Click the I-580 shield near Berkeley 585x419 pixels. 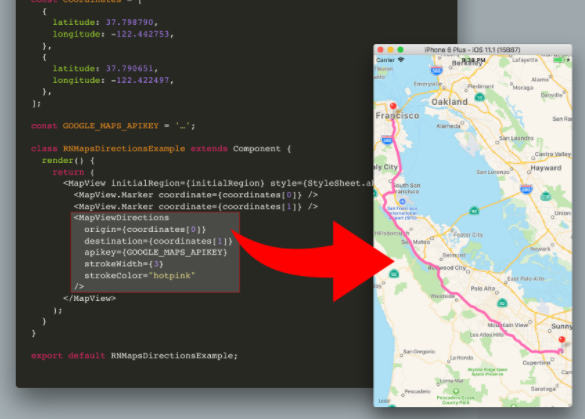436,70
